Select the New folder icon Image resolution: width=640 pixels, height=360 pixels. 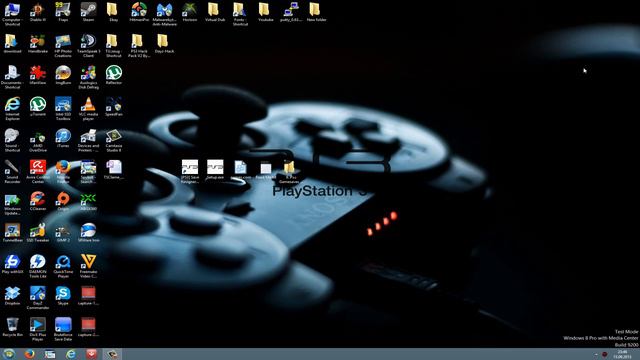click(316, 12)
